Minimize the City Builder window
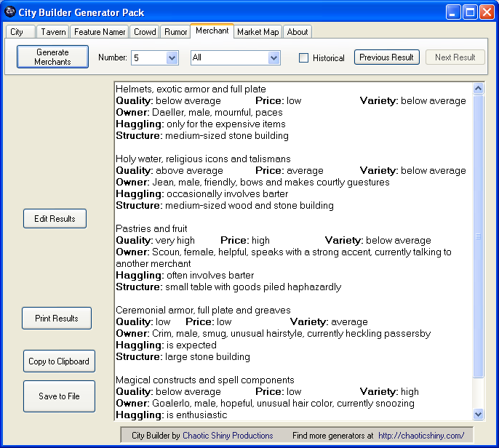Screen dimensions: 499x448 [x=452, y=12]
